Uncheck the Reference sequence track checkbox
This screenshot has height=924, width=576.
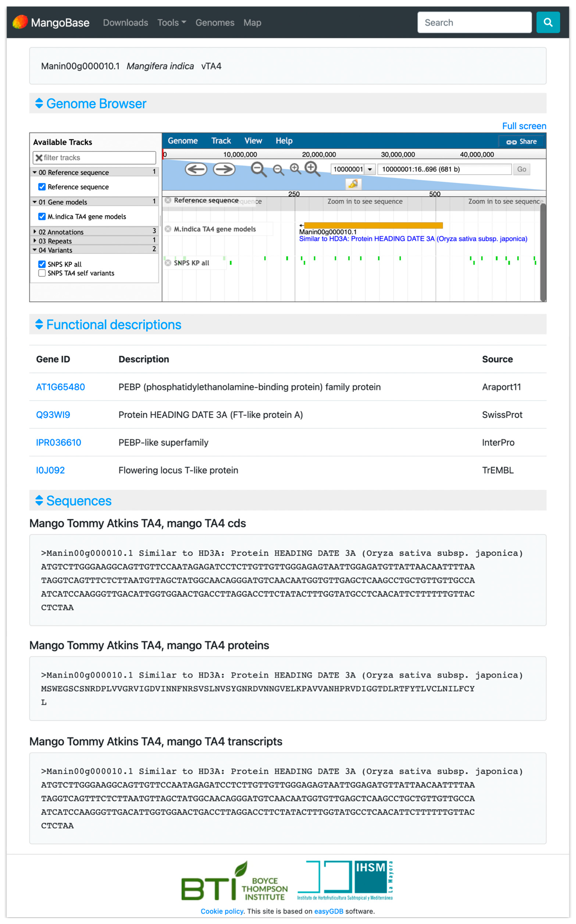tap(42, 187)
